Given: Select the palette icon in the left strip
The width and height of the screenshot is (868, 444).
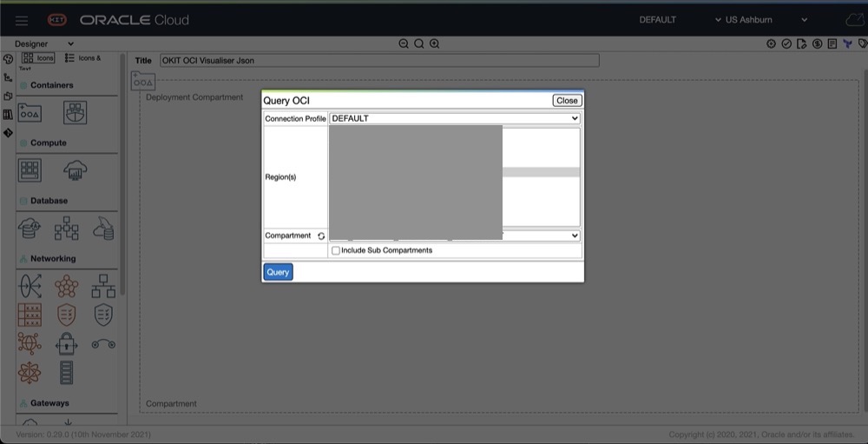Looking at the screenshot, I should pyautogui.click(x=8, y=59).
